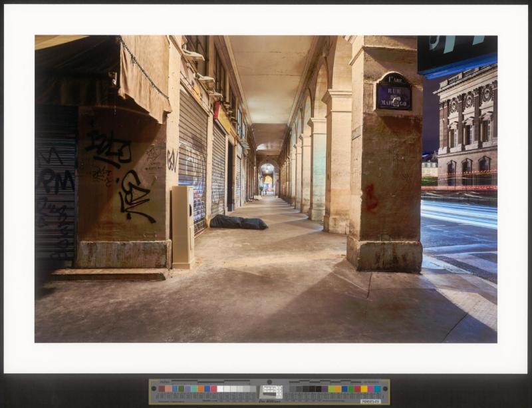This screenshot has width=532, height=408.
Task: Pick the leftmost dark brown color chart swatch
Action: [160, 389]
